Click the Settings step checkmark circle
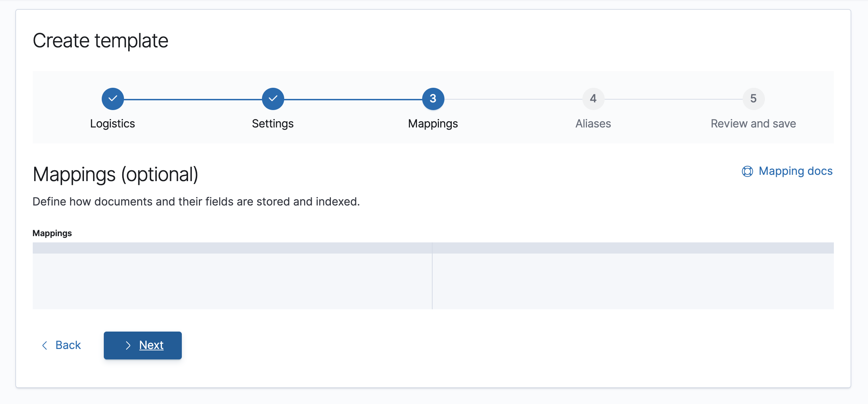The width and height of the screenshot is (868, 404). pyautogui.click(x=273, y=99)
